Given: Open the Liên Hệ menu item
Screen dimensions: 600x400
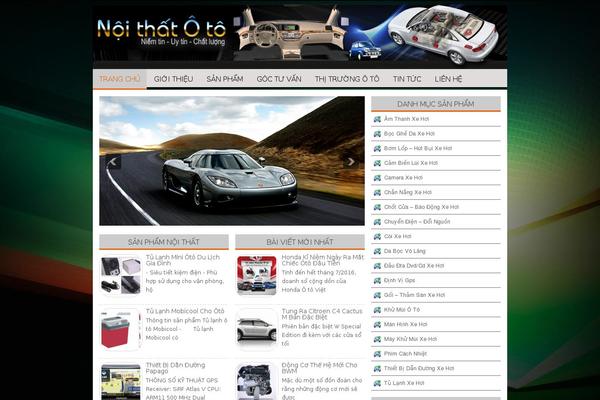Looking at the screenshot, I should coord(448,79).
